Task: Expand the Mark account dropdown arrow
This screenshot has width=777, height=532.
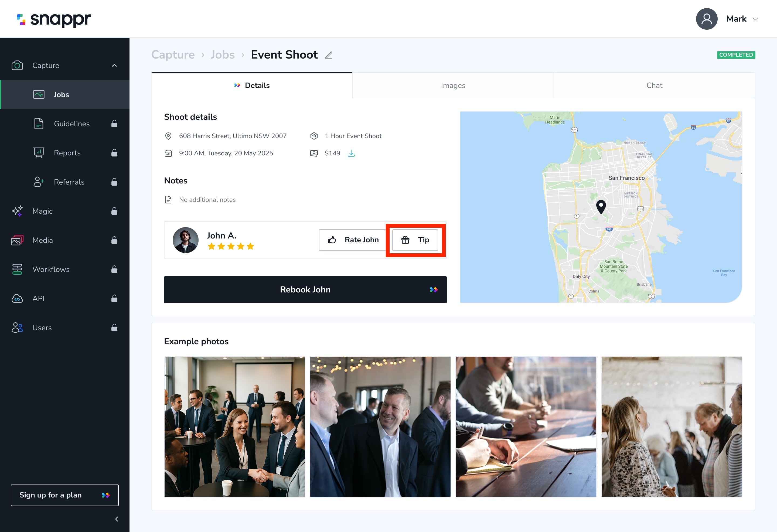Action: point(755,19)
